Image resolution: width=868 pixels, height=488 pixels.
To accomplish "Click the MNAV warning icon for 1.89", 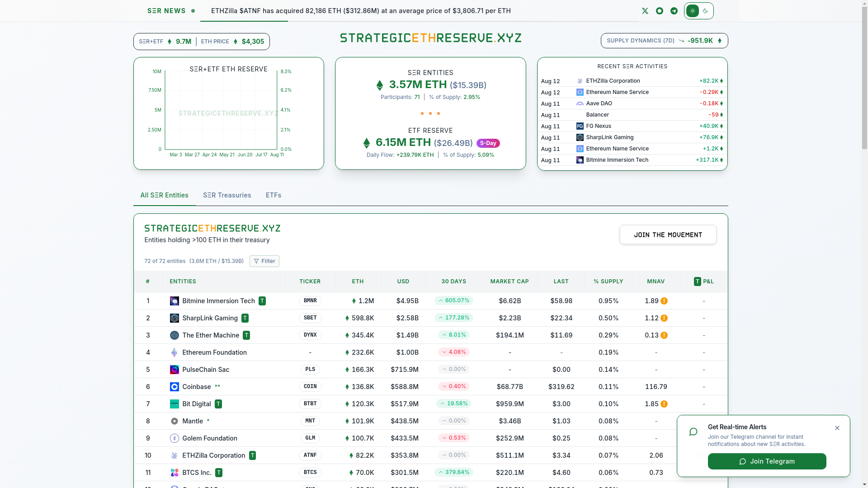I will pos(664,301).
